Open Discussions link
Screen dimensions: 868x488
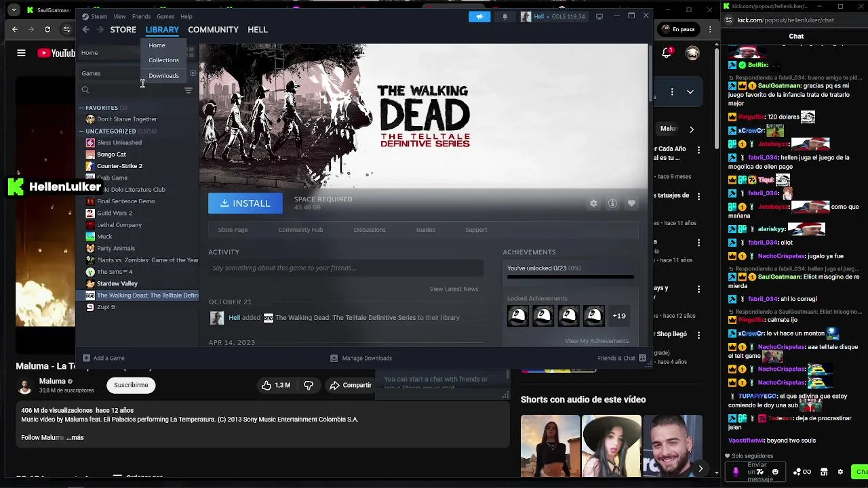coord(370,230)
